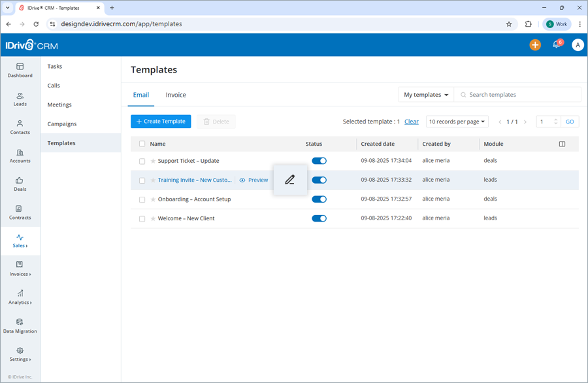Open notifications via the bell icon
This screenshot has width=588, height=383.
(557, 44)
